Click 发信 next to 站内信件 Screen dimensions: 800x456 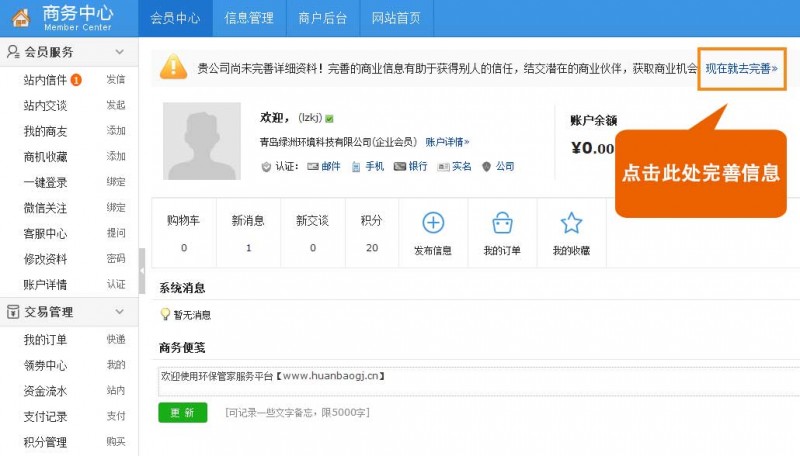point(116,80)
